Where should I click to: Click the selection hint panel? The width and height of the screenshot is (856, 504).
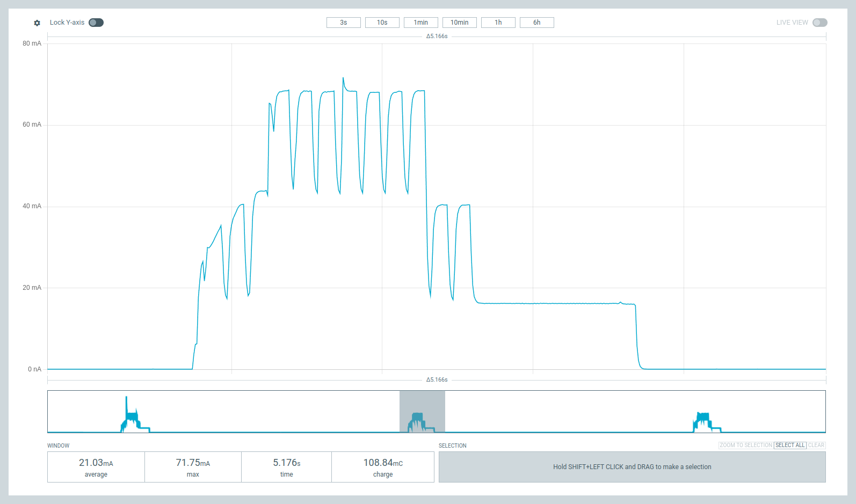[632, 467]
